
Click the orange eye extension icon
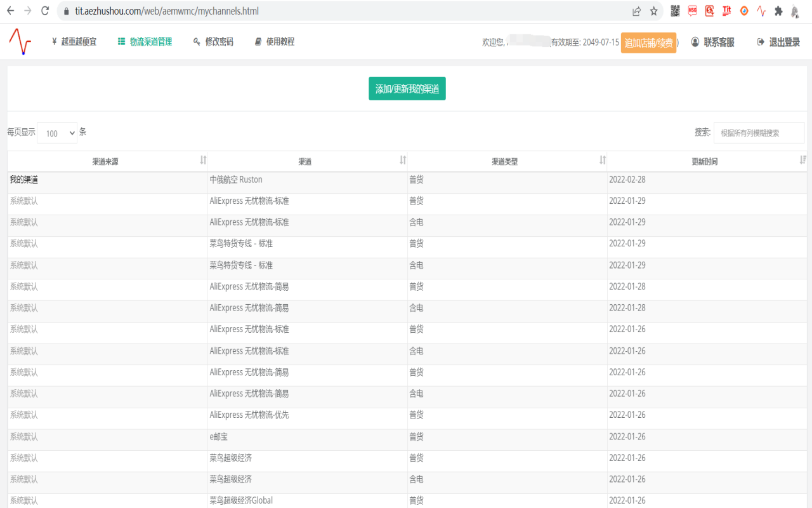[x=744, y=11]
